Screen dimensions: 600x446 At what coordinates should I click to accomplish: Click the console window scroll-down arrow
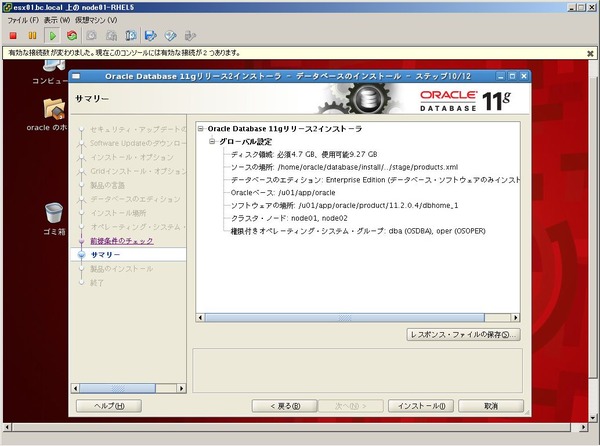coord(593,418)
